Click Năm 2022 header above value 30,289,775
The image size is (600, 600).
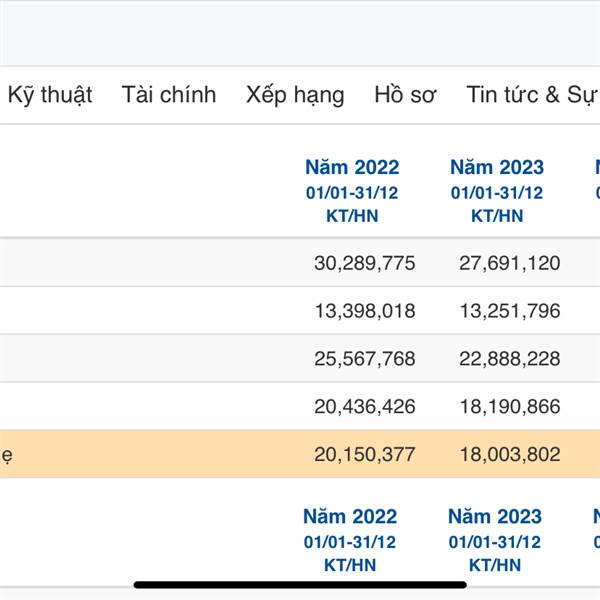(x=352, y=168)
